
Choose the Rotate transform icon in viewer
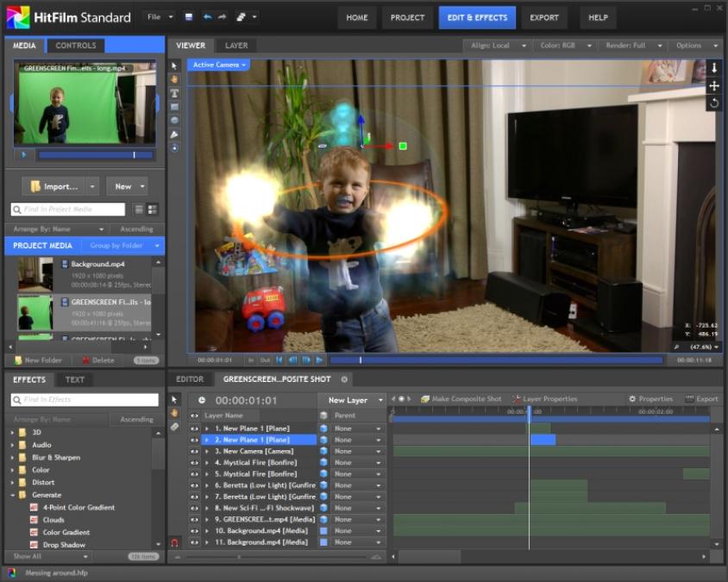[713, 103]
